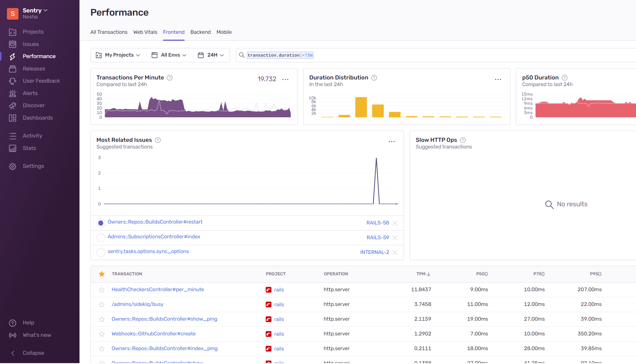Select sentry.tasks.options.sync_options radio button
Image resolution: width=636 pixels, height=364 pixels.
101,252
